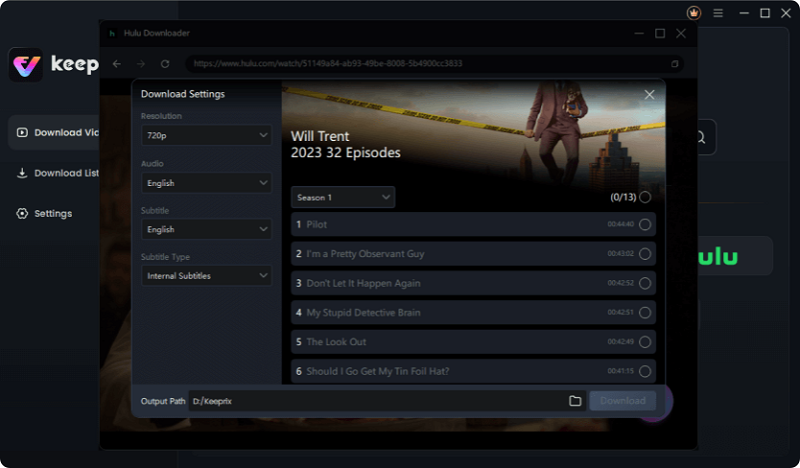Click the Download List sidebar icon
The height and width of the screenshot is (468, 800).
(x=22, y=173)
